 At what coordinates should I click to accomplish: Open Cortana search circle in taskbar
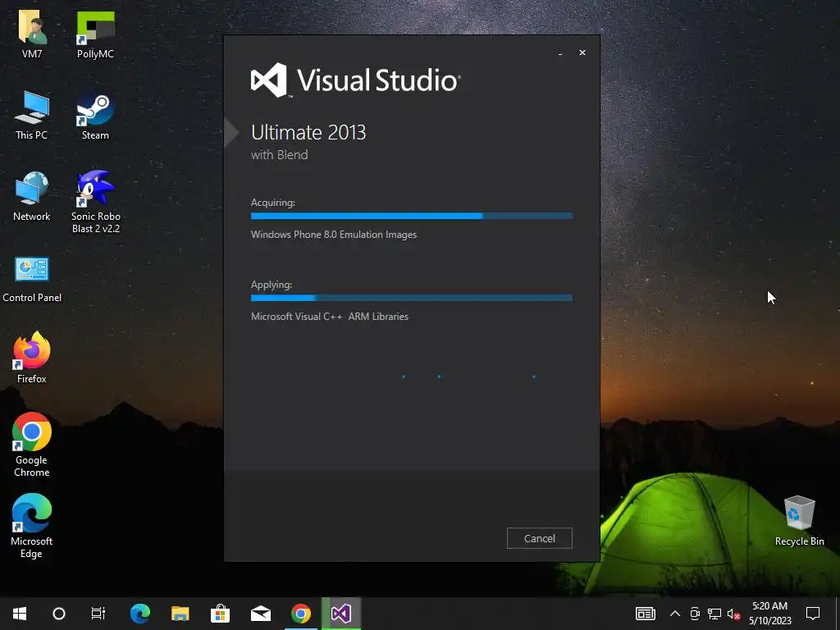(59, 614)
